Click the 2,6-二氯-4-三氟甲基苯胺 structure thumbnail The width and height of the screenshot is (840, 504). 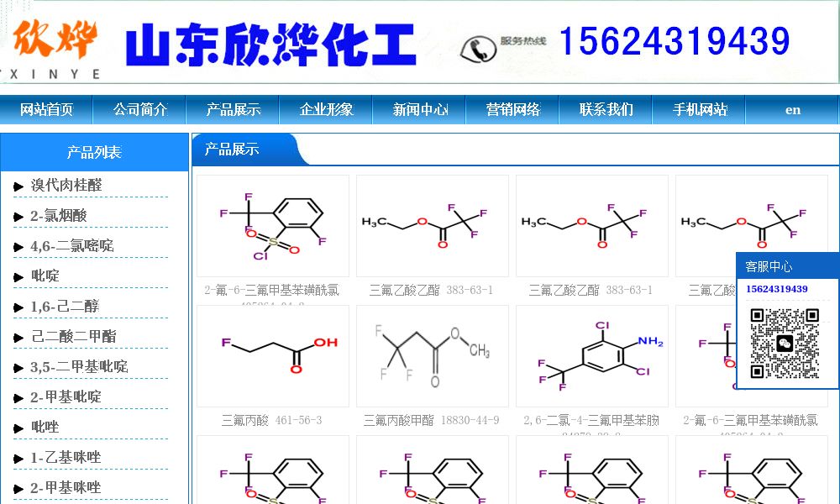pos(592,356)
